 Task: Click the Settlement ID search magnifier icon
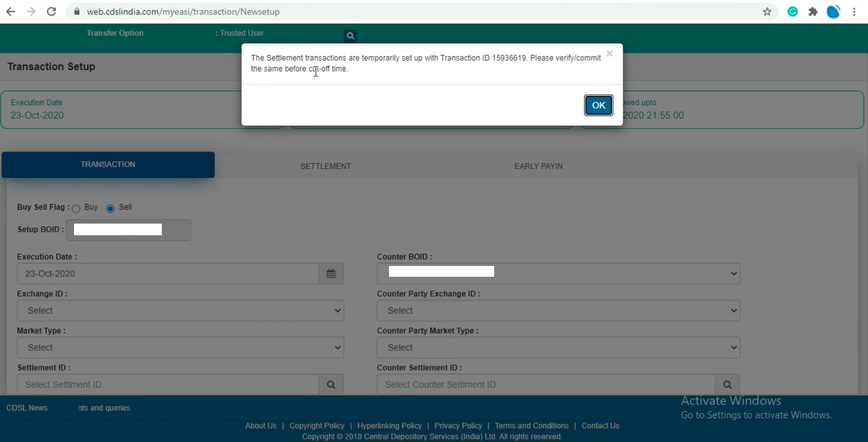[x=331, y=384]
